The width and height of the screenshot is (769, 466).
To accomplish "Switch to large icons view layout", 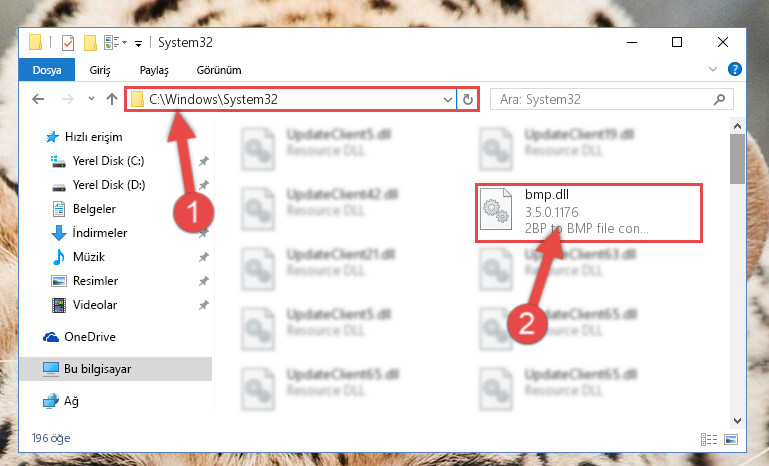I will coord(731,439).
